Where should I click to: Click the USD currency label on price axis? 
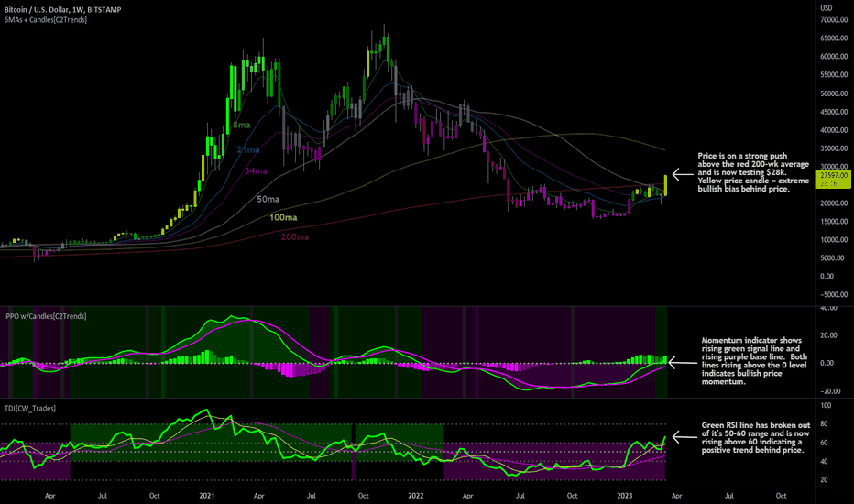pyautogui.click(x=827, y=7)
